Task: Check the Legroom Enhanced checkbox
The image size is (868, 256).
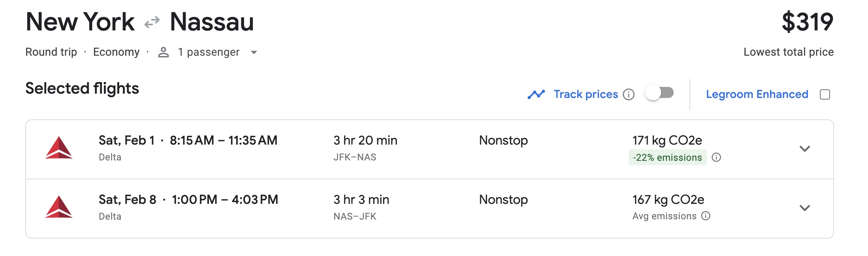Action: coord(825,94)
